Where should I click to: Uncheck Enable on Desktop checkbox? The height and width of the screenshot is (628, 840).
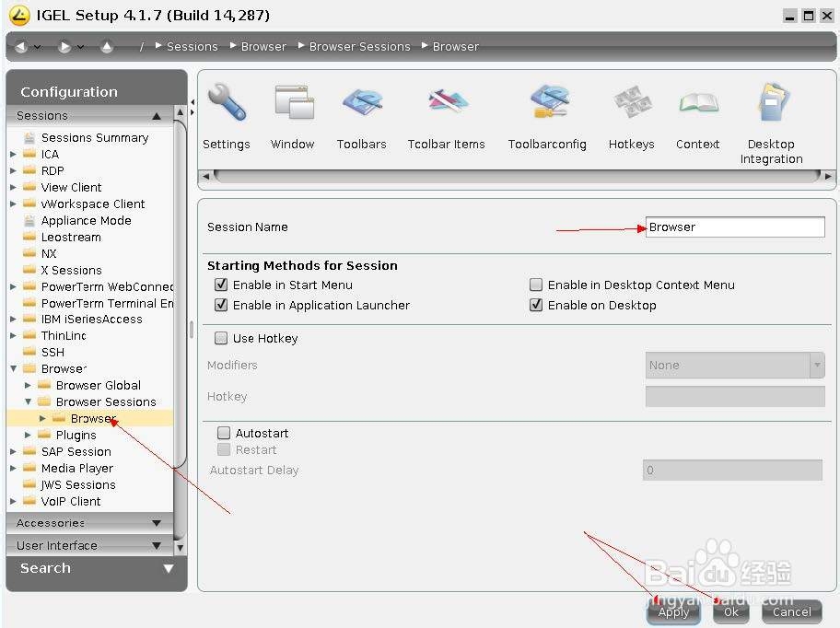coord(536,305)
